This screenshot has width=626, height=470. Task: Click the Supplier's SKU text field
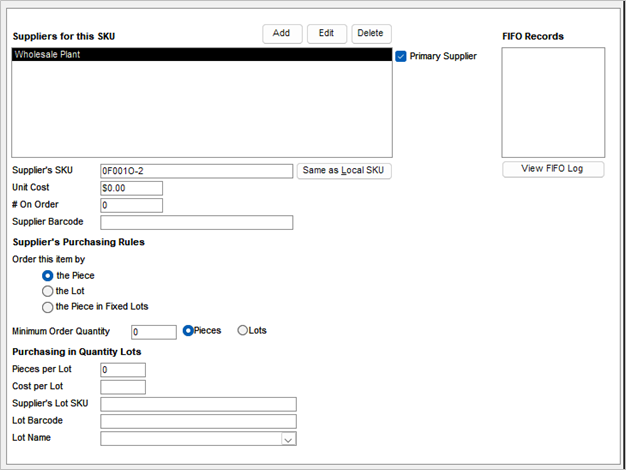point(196,171)
